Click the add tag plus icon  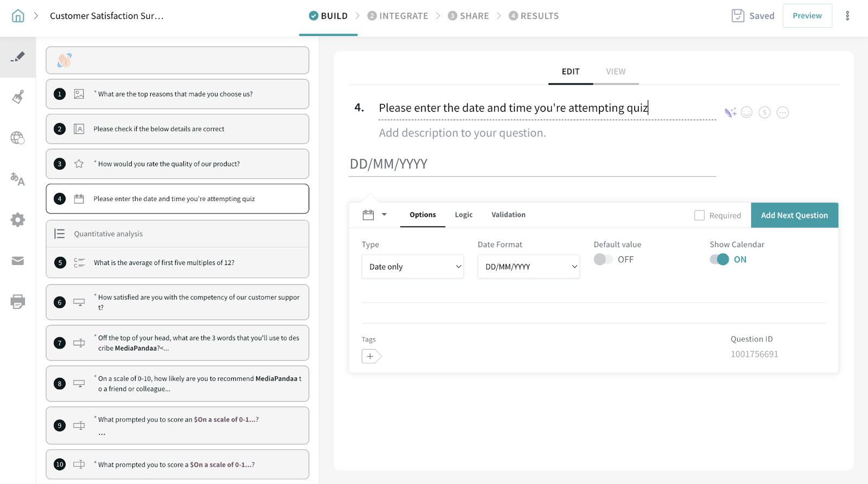point(371,356)
